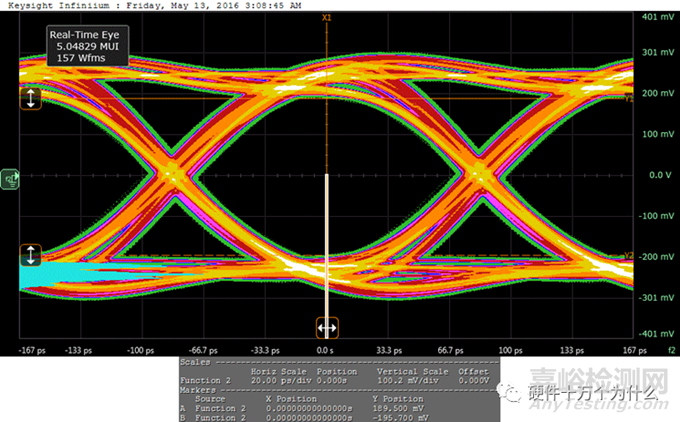Viewport: 680px width, 422px height.
Task: Select the green ground reference indicator at left
Action: click(11, 177)
